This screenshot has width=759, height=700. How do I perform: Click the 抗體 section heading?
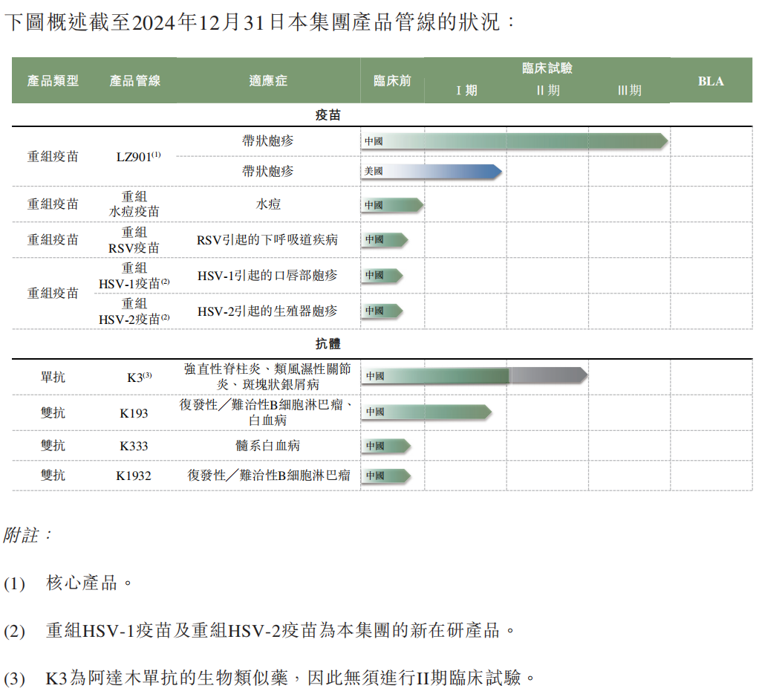[328, 344]
